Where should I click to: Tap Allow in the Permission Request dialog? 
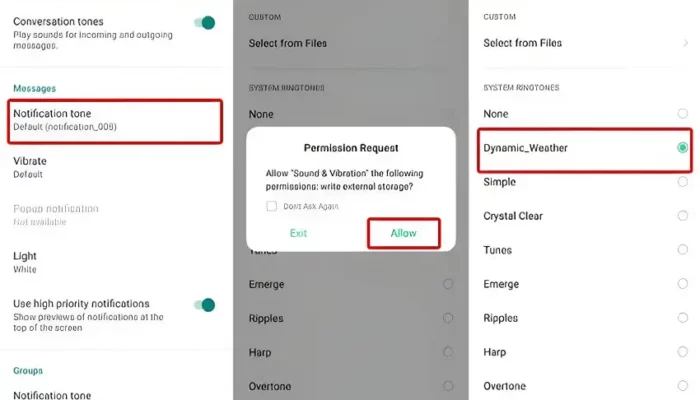(403, 233)
